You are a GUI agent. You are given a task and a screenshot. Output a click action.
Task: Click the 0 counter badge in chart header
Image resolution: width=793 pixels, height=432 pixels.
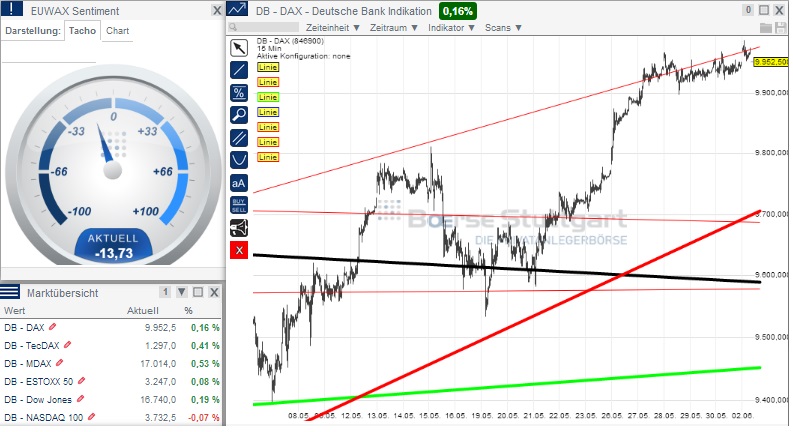point(748,10)
